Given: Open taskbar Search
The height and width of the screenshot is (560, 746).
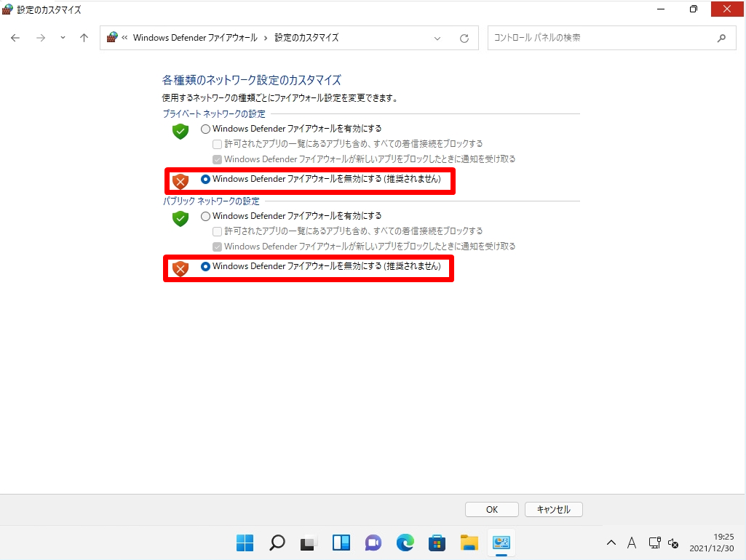Looking at the screenshot, I should [x=277, y=543].
